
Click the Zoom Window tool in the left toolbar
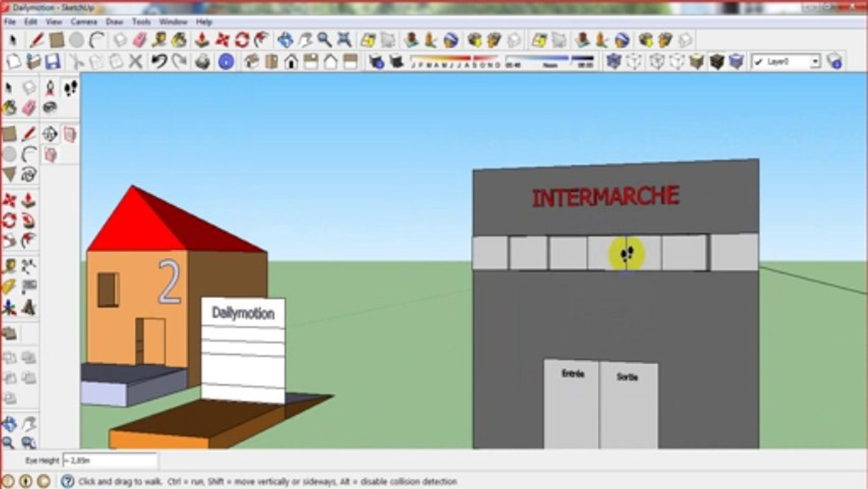click(x=29, y=443)
